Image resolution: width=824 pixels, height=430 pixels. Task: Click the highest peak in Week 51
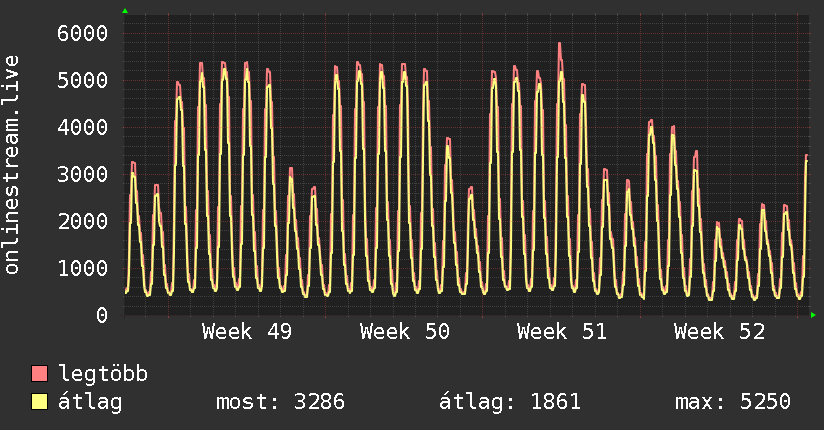560,45
